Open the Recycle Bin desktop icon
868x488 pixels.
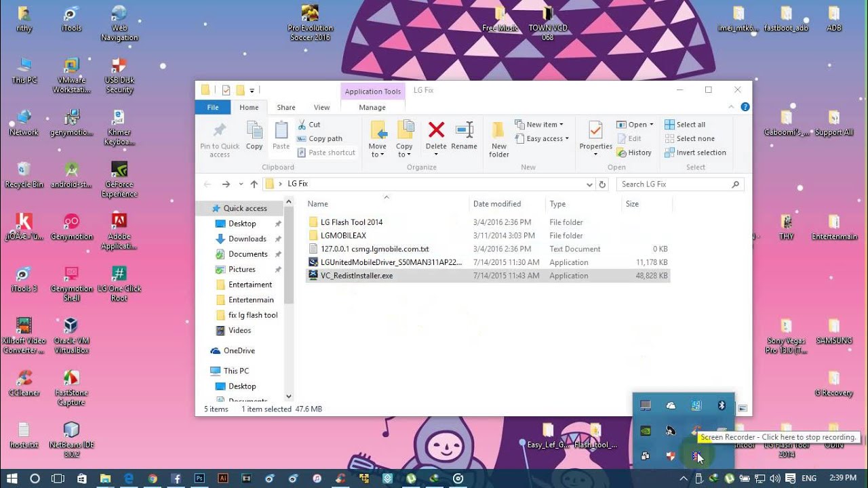[x=24, y=175]
